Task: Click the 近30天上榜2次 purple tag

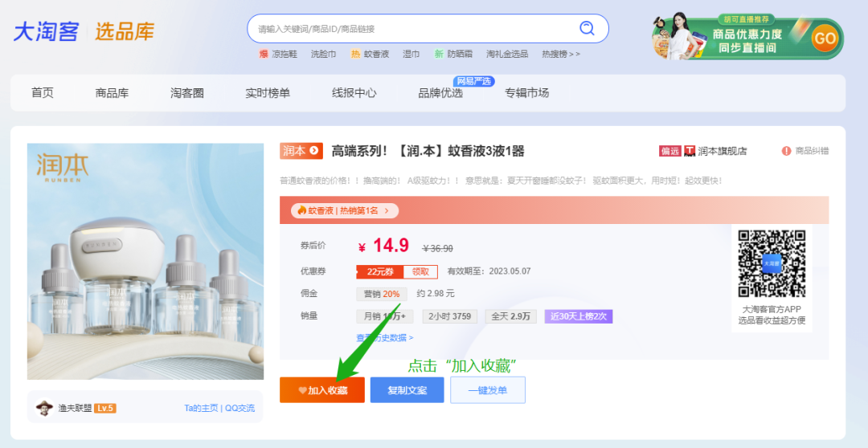Action: click(579, 316)
